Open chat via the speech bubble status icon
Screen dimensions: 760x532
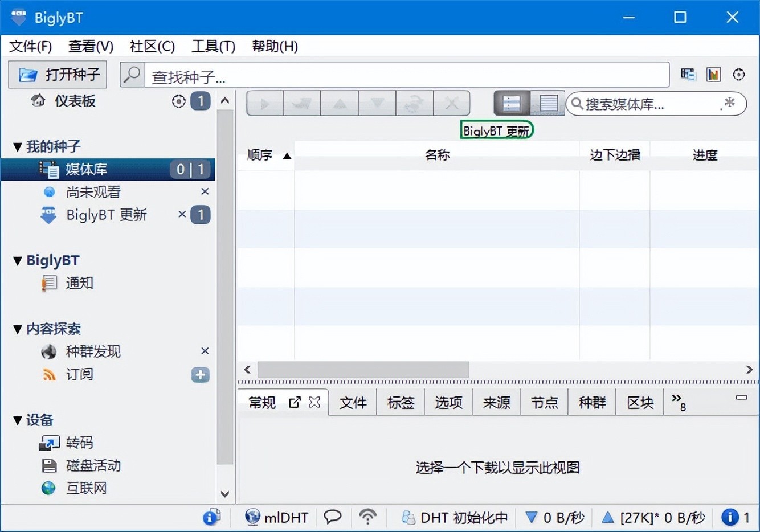(333, 517)
